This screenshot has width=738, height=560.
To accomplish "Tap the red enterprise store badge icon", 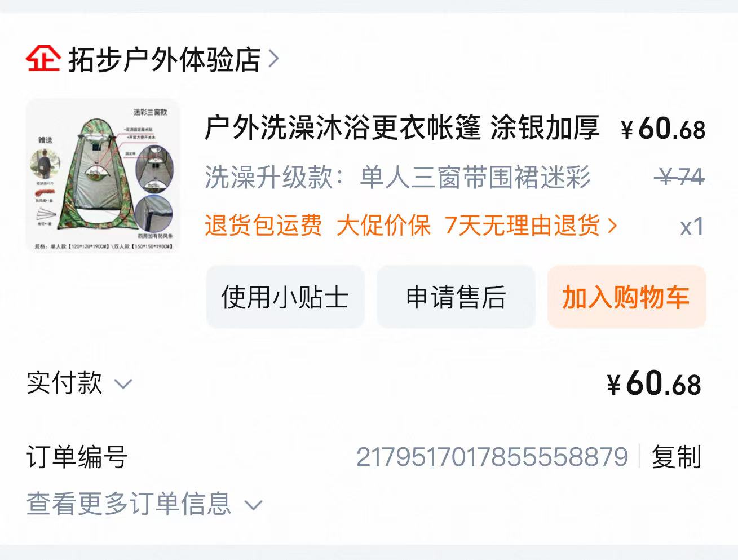I will pos(43,58).
